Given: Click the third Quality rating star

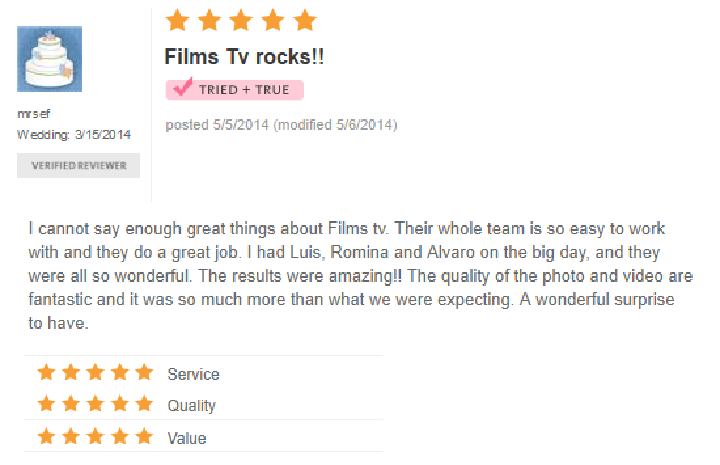Looking at the screenshot, I should [96, 404].
